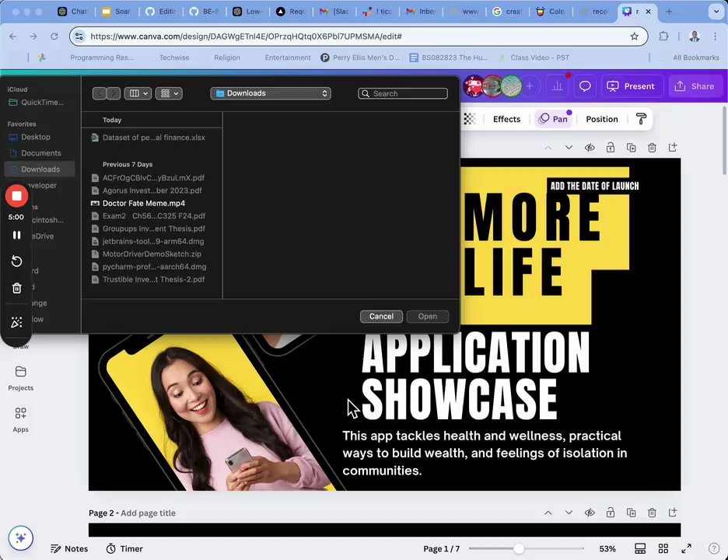Viewport: 728px width, 560px height.
Task: Enter fullscreen presentation mode icon
Action: click(686, 548)
